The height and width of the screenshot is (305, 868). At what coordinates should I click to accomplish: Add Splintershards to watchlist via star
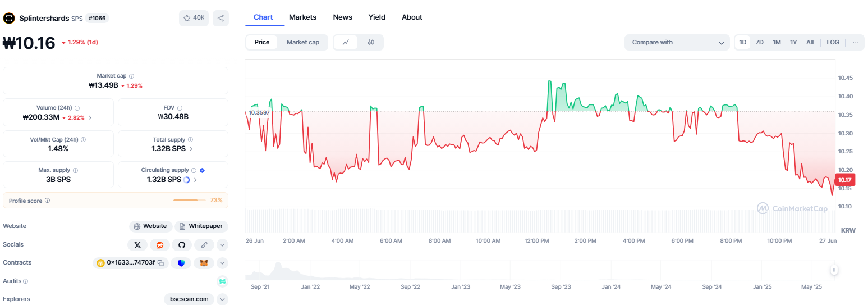click(x=194, y=18)
